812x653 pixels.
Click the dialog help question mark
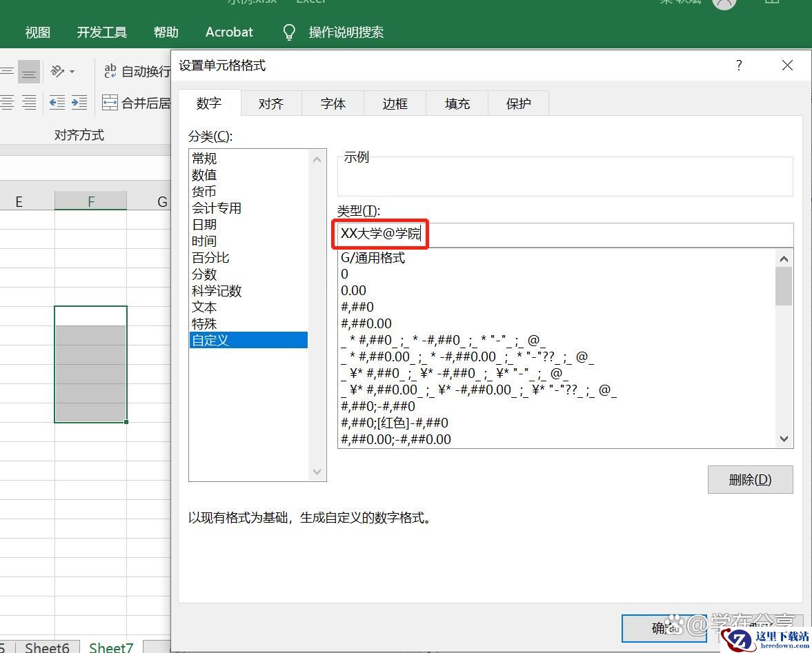point(739,66)
